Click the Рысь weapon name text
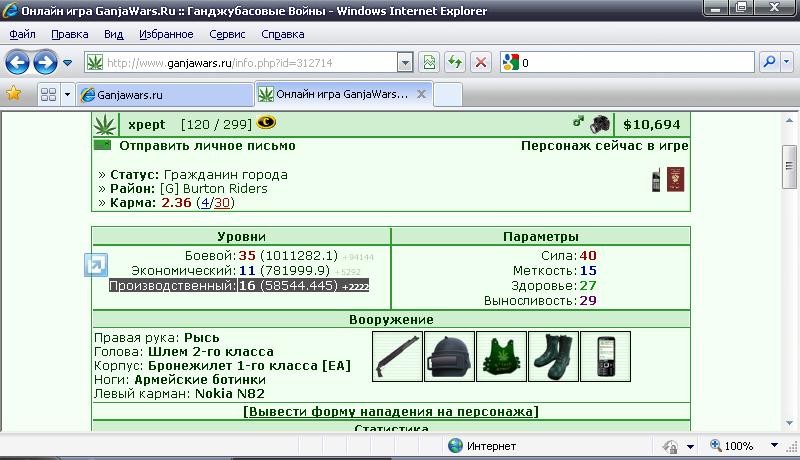The image size is (800, 460). (x=202, y=338)
